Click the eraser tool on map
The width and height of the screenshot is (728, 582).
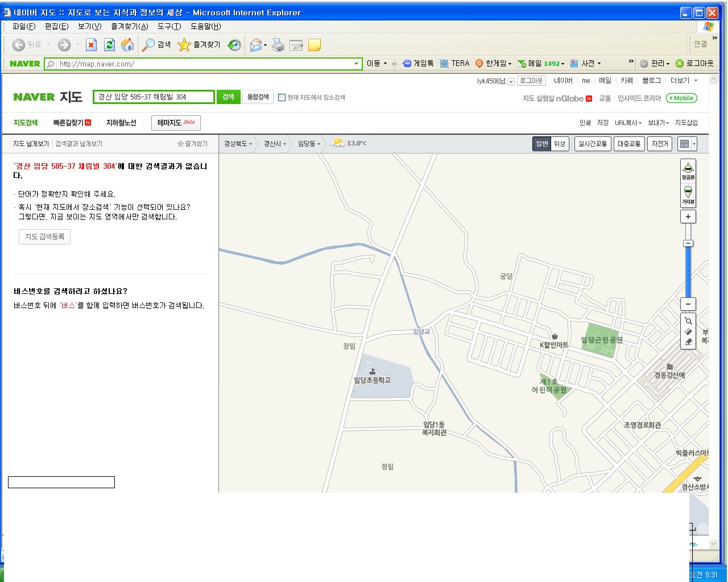[688, 342]
